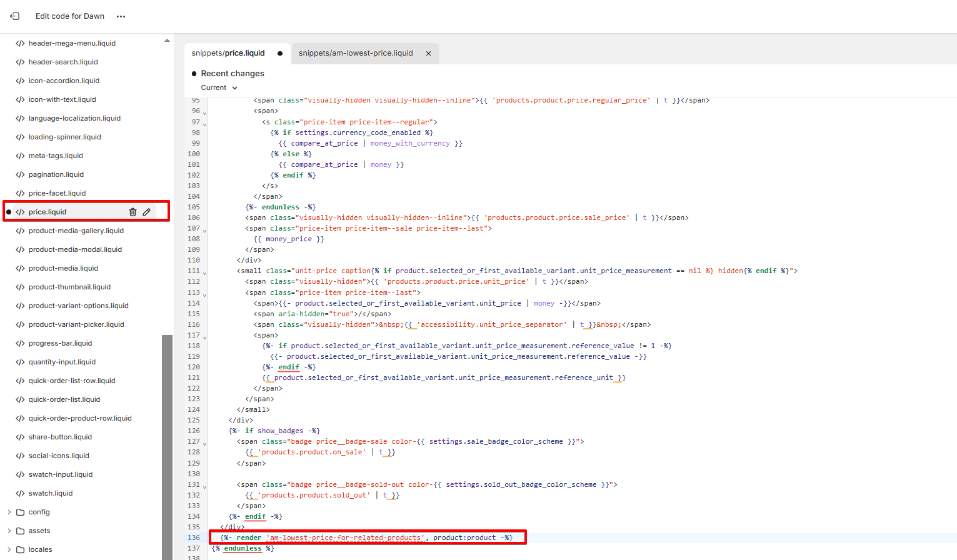Open product-media.liquid file
The height and width of the screenshot is (560, 957).
[x=63, y=268]
